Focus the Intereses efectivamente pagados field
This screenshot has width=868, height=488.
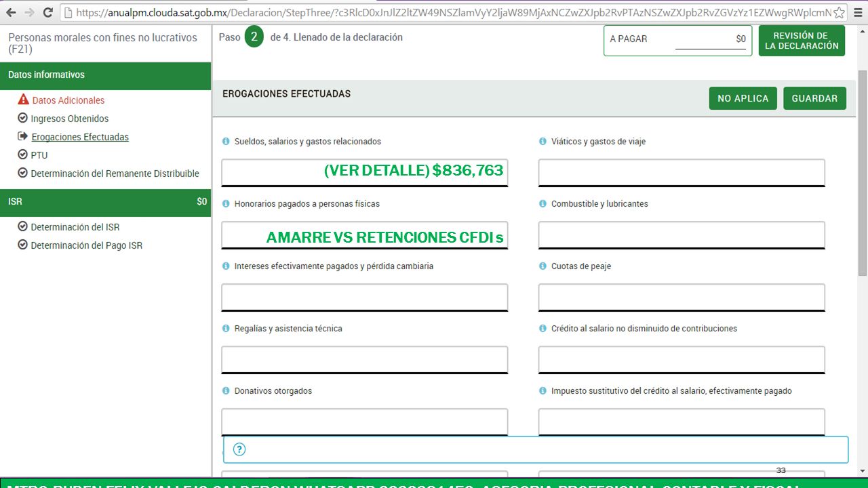(x=364, y=297)
